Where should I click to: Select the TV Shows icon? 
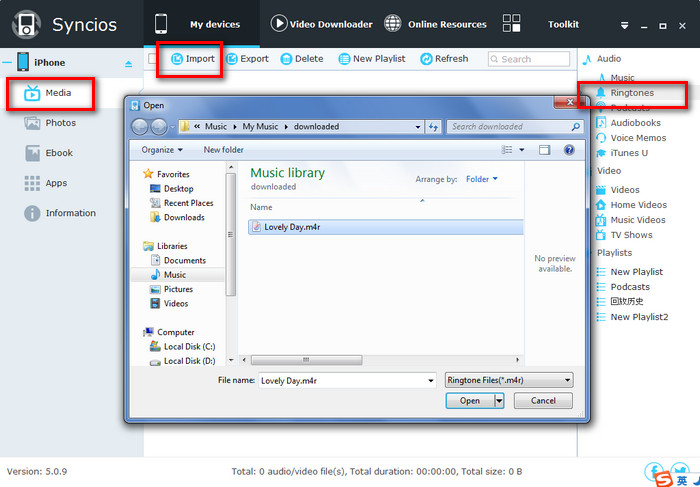[x=601, y=235]
